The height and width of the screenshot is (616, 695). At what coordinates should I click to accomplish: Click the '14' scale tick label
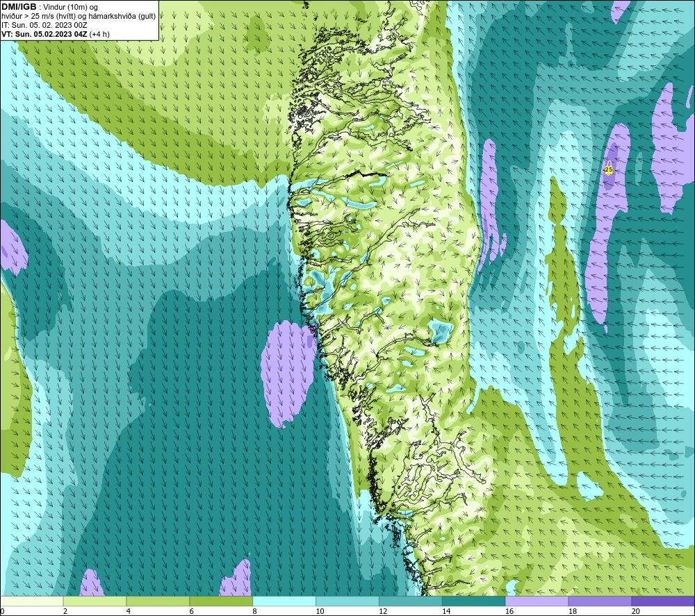[x=446, y=611]
